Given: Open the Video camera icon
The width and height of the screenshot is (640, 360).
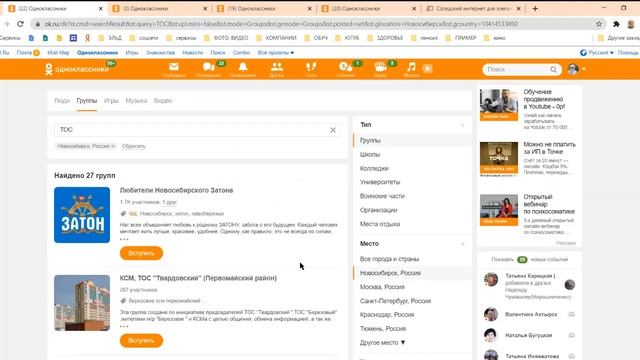Looking at the screenshot, I should point(380,67).
